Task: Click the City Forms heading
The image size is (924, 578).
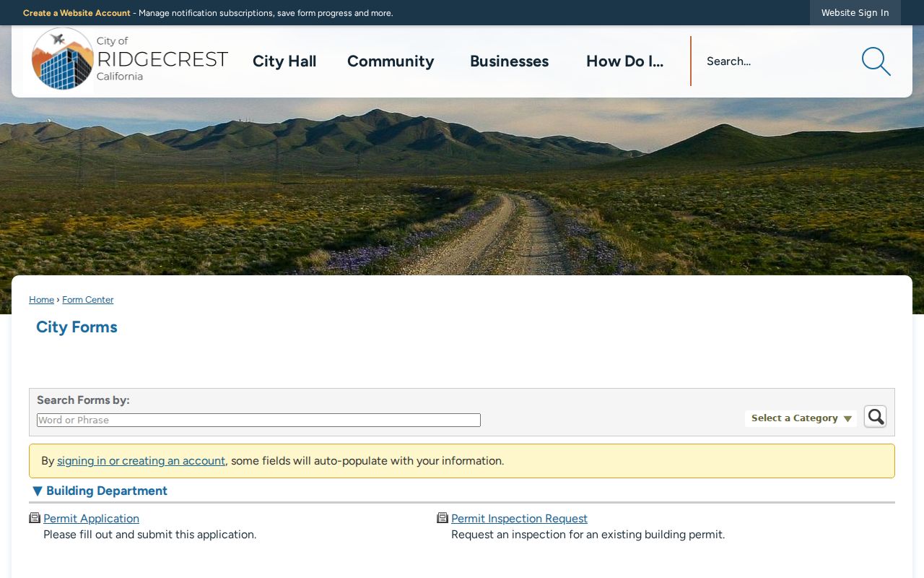Action: (x=77, y=327)
